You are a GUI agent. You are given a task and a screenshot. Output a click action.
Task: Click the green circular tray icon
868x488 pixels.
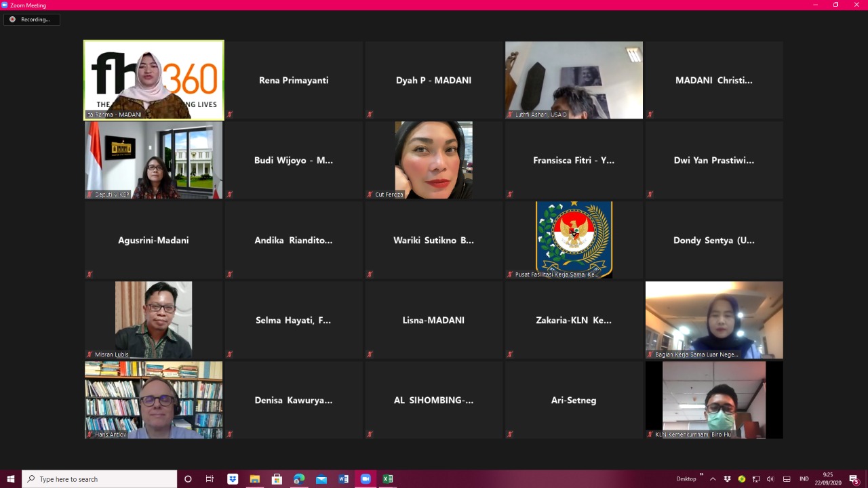pyautogui.click(x=742, y=479)
